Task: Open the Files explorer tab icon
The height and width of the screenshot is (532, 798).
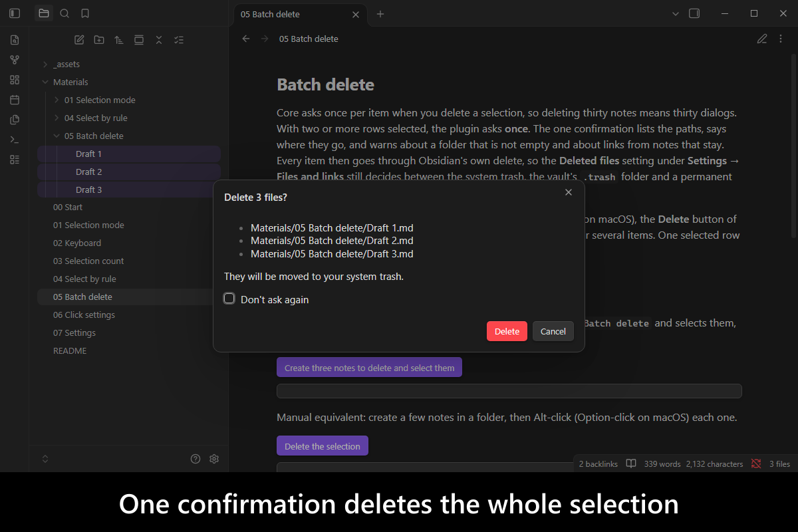Action: click(x=44, y=13)
